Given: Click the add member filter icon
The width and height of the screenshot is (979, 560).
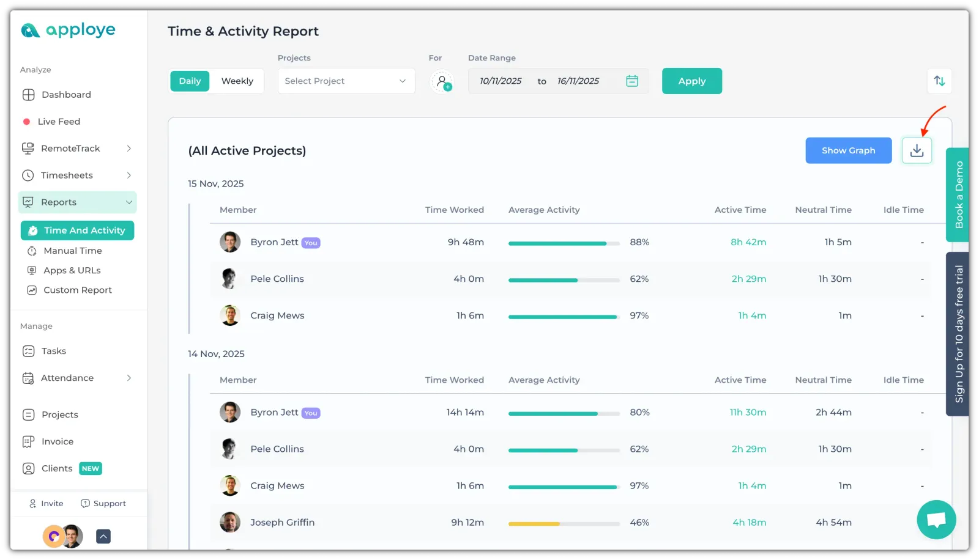Looking at the screenshot, I should [x=442, y=81].
